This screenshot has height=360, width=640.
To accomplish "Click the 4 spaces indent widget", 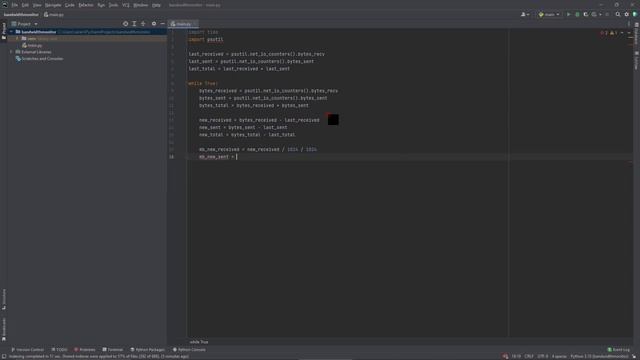I will click(x=559, y=356).
